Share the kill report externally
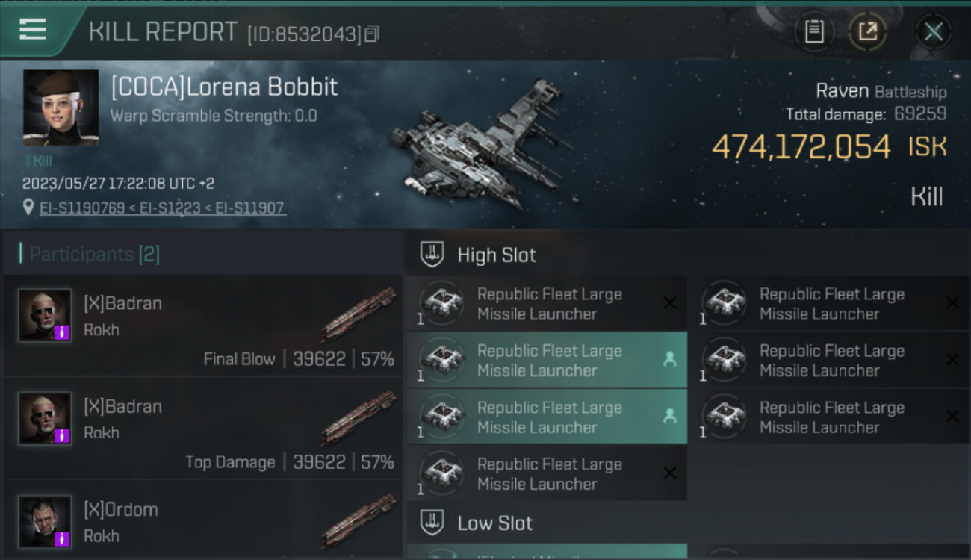This screenshot has width=971, height=560. point(867,31)
